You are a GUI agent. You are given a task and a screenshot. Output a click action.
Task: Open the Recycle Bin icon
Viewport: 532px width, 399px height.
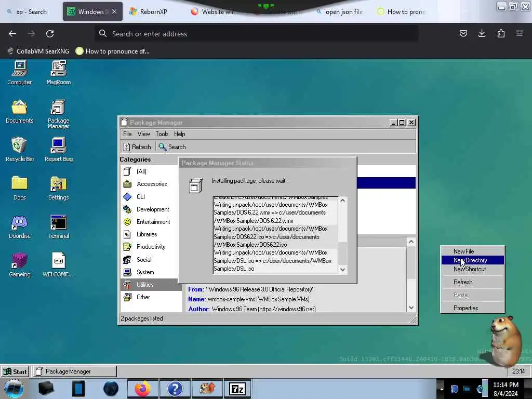point(19,149)
